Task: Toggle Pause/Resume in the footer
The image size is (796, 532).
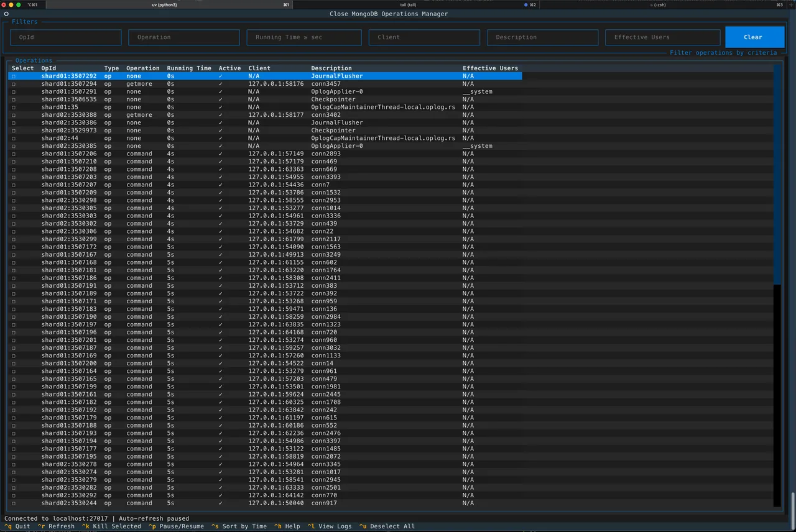Action: [x=176, y=526]
